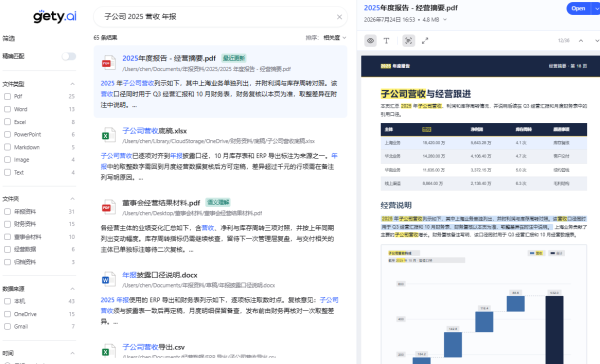The height and width of the screenshot is (364, 600).
Task: Click CSV file icon of 子公司营收导出.csv
Action: coord(108,352)
